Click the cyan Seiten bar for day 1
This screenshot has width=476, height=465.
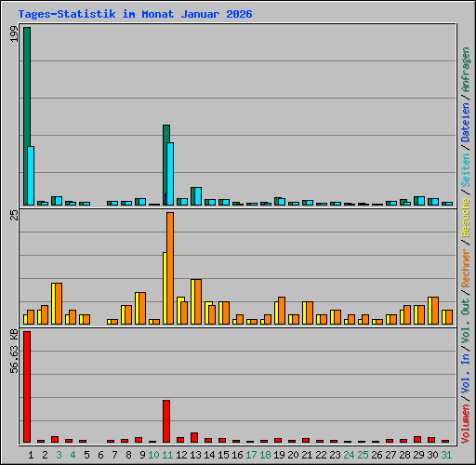[31, 176]
